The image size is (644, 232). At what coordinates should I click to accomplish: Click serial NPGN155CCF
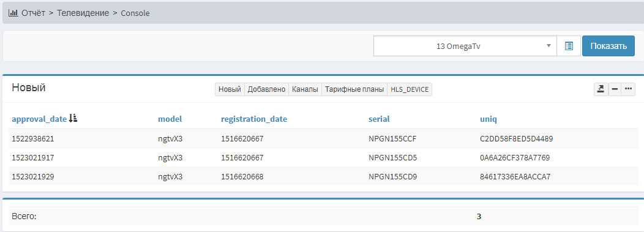click(392, 139)
